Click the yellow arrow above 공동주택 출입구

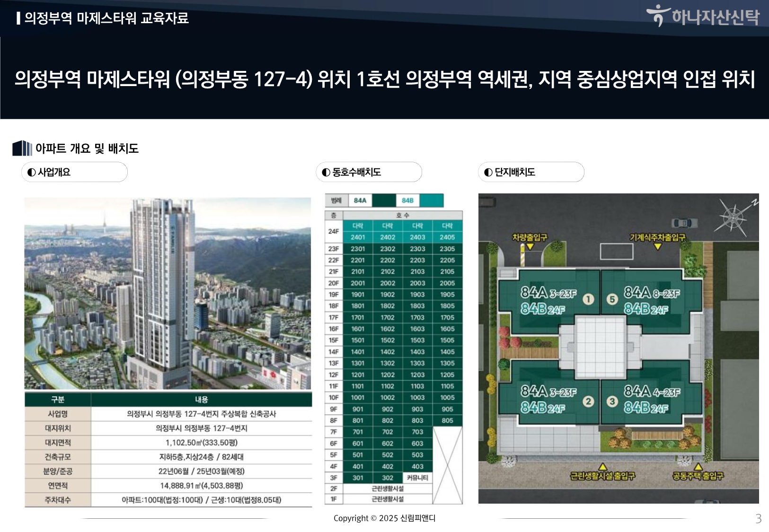point(698,467)
